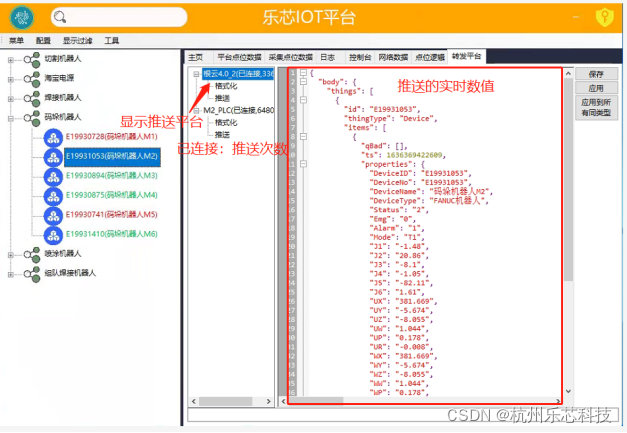The height and width of the screenshot is (433, 627).
Task: Select 格式化 under M2_PLC
Action: (x=226, y=123)
